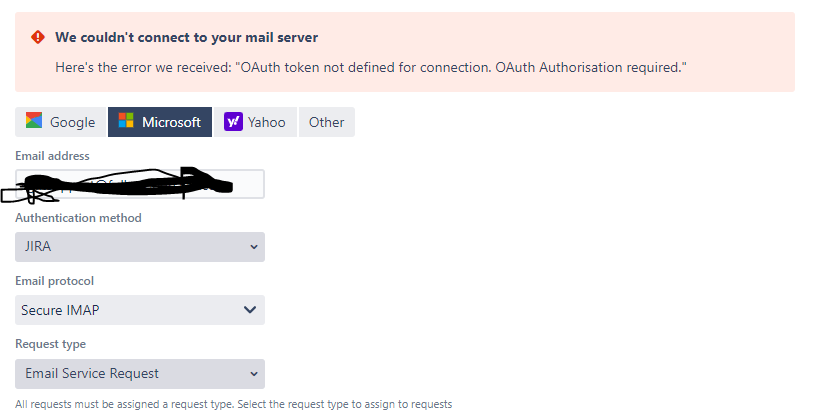Switch to the Yahoo provider tab
818x416 pixels.
tap(255, 122)
